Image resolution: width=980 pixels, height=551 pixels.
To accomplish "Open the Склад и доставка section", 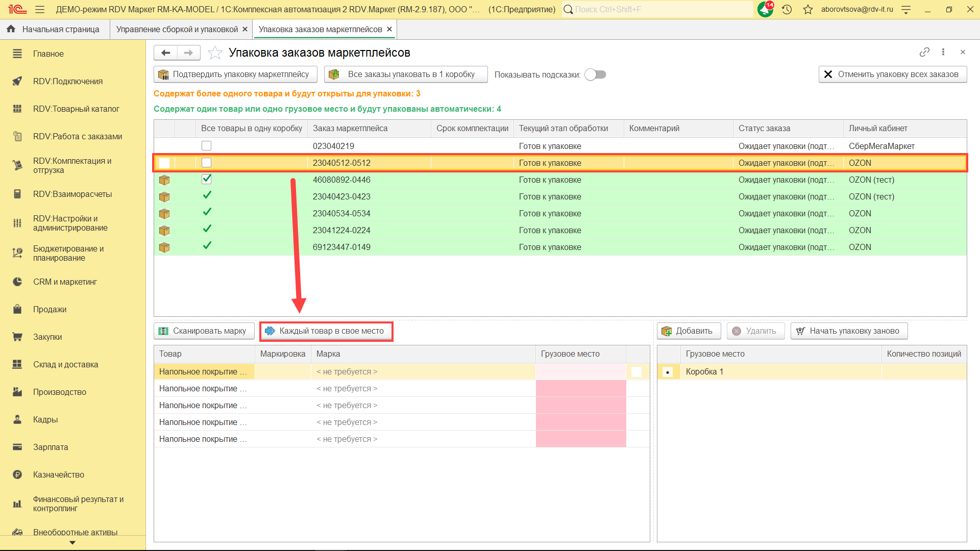I will [65, 364].
